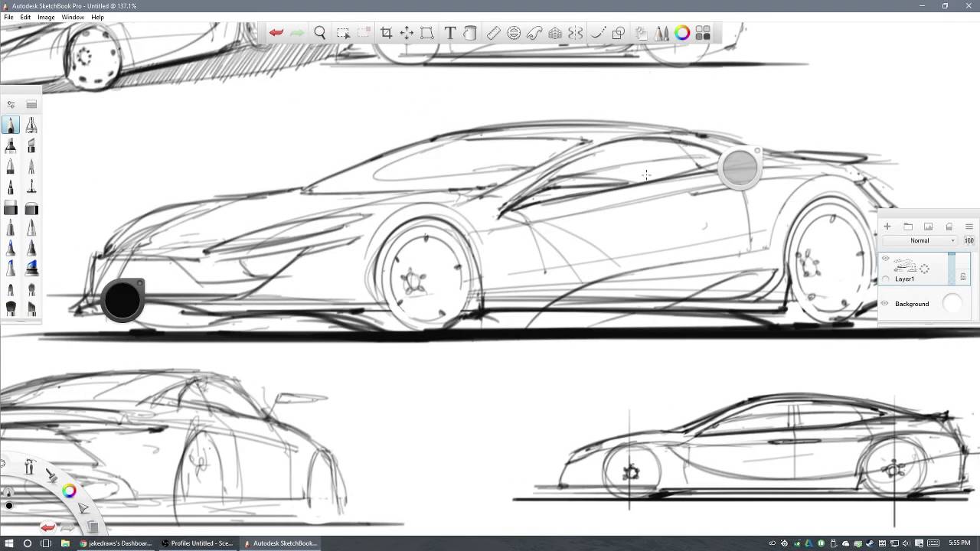
Task: Select the Text tool
Action: click(x=450, y=32)
